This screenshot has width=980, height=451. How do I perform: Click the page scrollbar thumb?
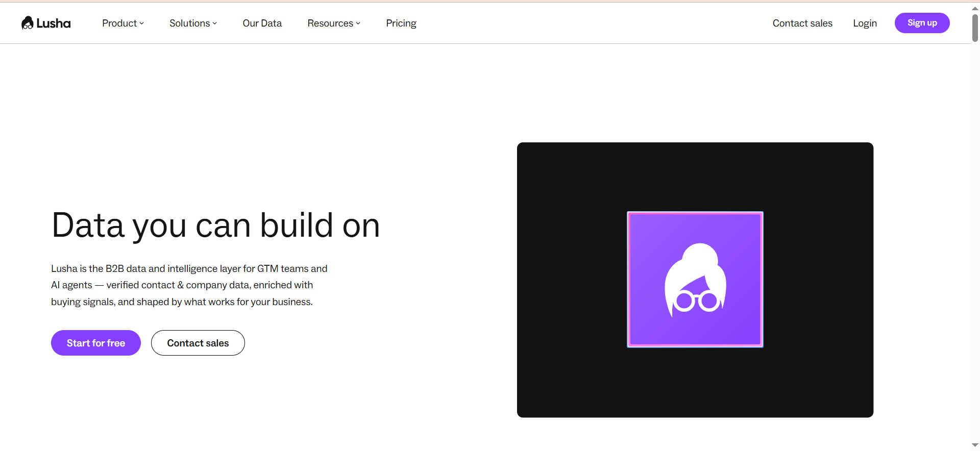point(975,28)
